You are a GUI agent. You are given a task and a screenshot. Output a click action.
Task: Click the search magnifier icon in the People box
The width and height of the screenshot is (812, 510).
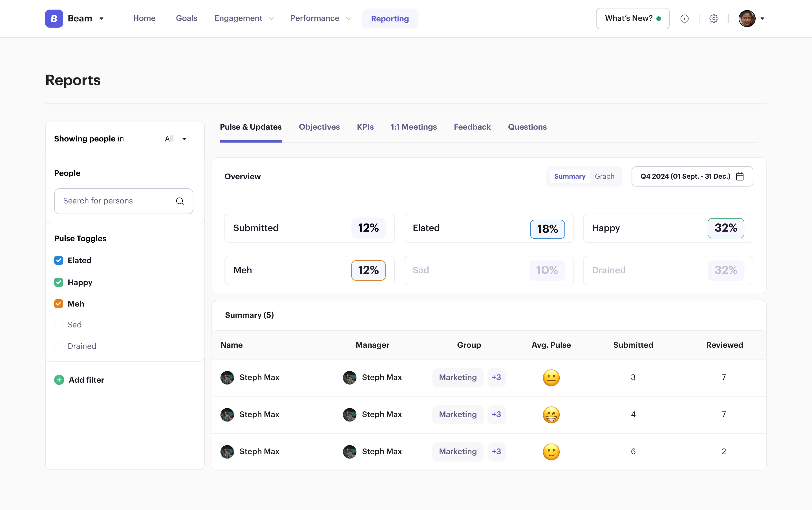pos(180,201)
